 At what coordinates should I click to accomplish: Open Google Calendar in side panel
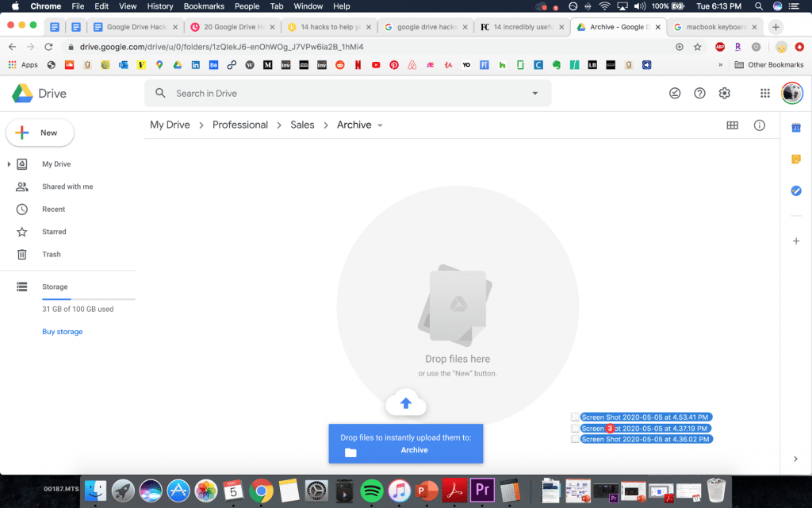796,128
